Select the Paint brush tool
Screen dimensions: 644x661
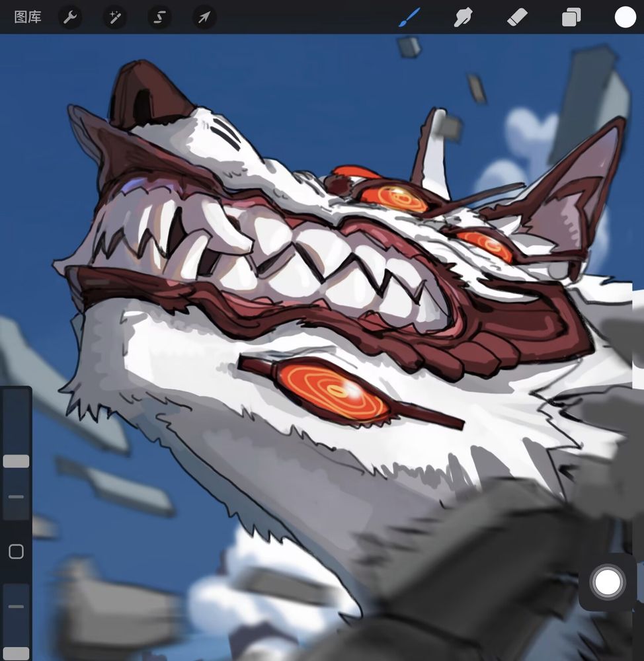coord(409,17)
